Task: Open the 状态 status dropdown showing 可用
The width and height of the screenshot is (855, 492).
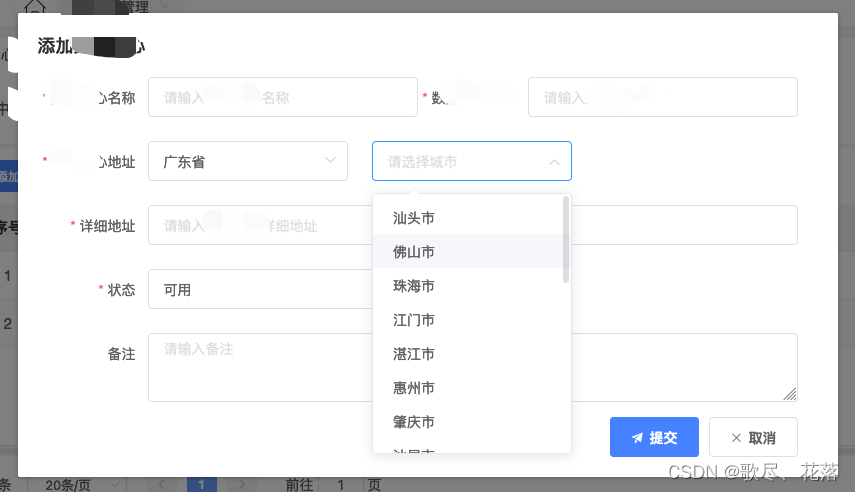Action: coord(260,289)
